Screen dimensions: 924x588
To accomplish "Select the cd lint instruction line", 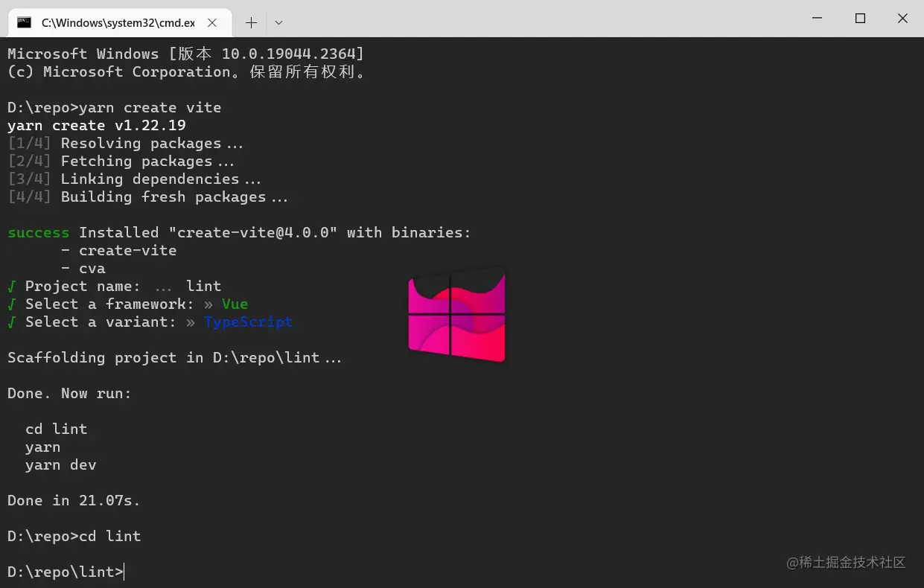I will (56, 429).
